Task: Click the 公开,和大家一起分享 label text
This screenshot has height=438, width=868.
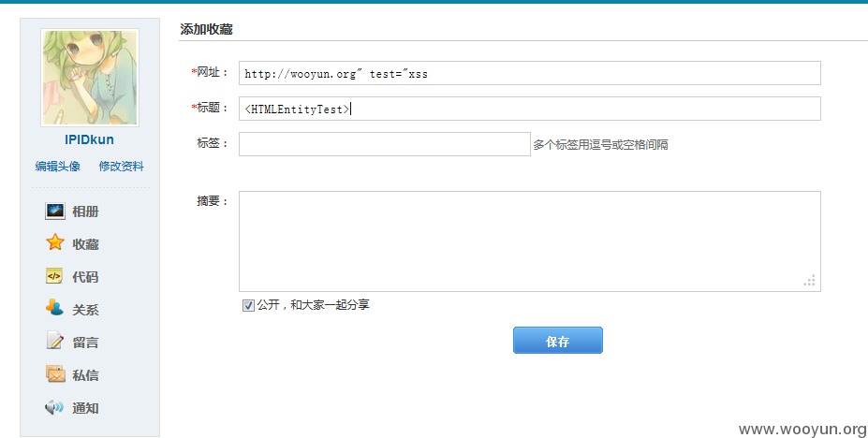Action: click(x=314, y=305)
